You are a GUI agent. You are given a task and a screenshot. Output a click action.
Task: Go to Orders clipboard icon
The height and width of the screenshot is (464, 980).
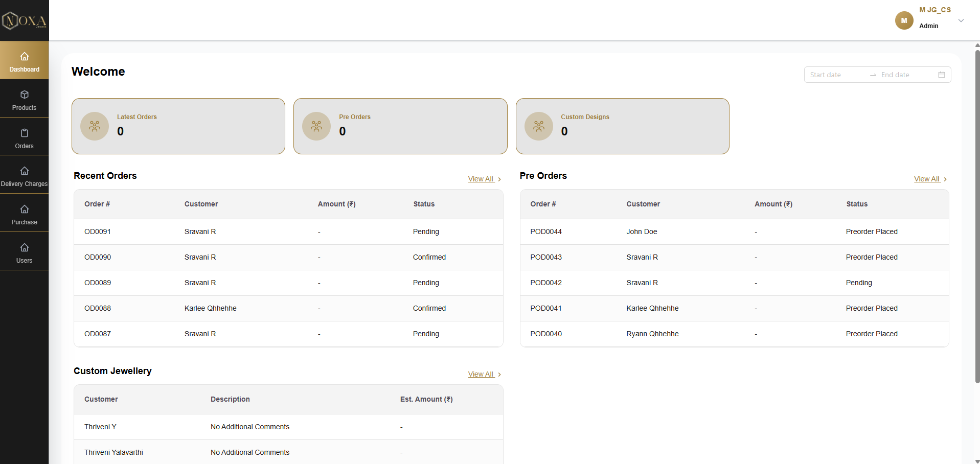(24, 133)
